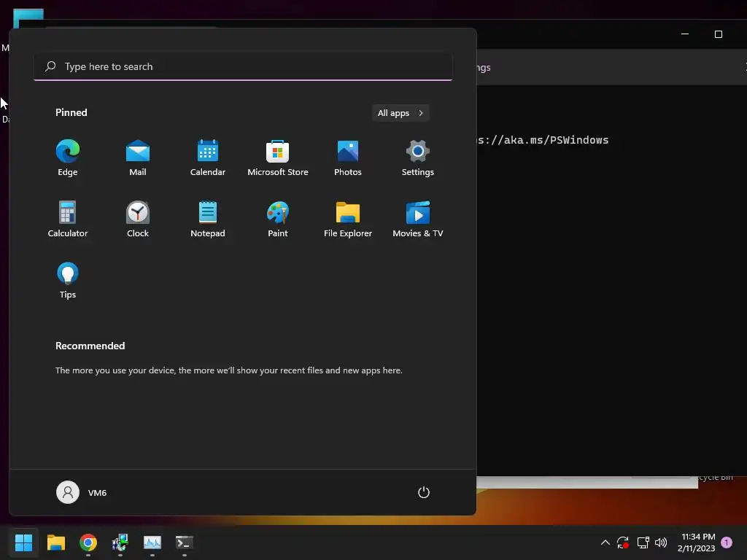Open the Clock app

[x=138, y=219]
